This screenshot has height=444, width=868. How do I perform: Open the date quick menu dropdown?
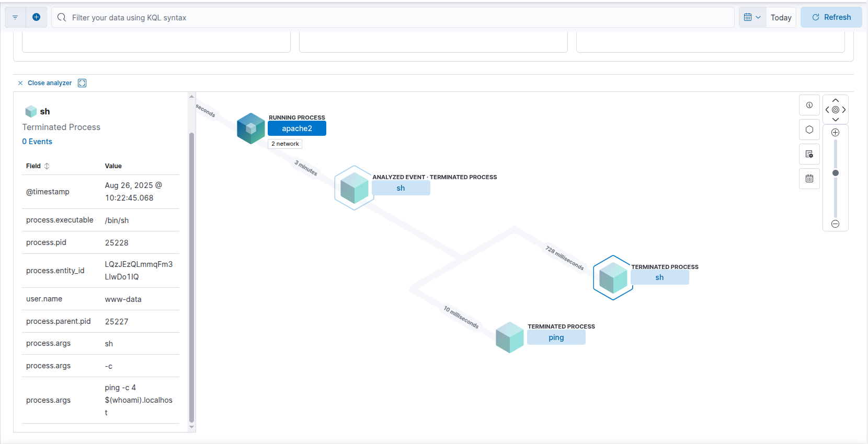coord(752,17)
